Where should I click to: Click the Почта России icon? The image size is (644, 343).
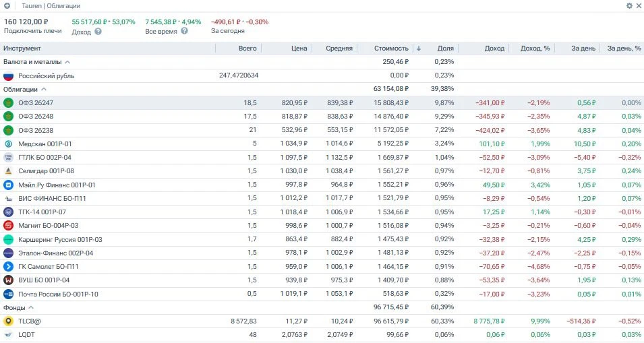point(8,294)
